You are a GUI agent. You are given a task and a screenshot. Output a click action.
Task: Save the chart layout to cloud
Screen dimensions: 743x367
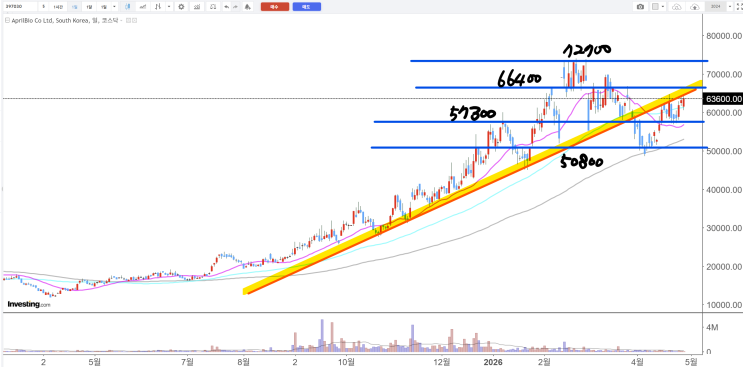click(x=695, y=7)
